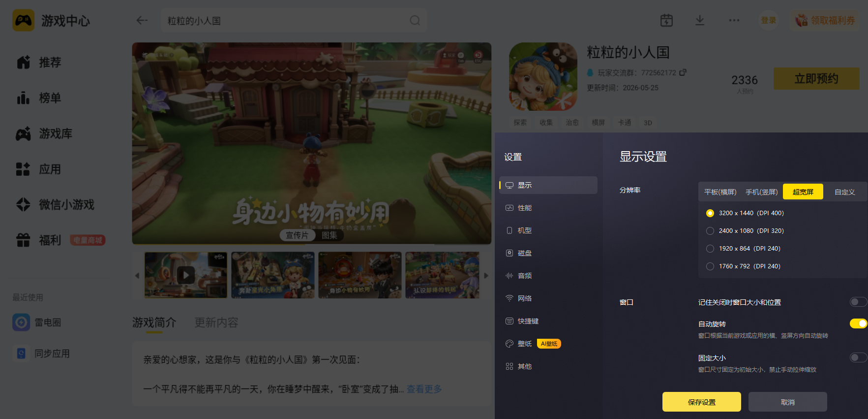Enable the 固定大小 switch
This screenshot has width=868, height=419.
[x=858, y=357]
